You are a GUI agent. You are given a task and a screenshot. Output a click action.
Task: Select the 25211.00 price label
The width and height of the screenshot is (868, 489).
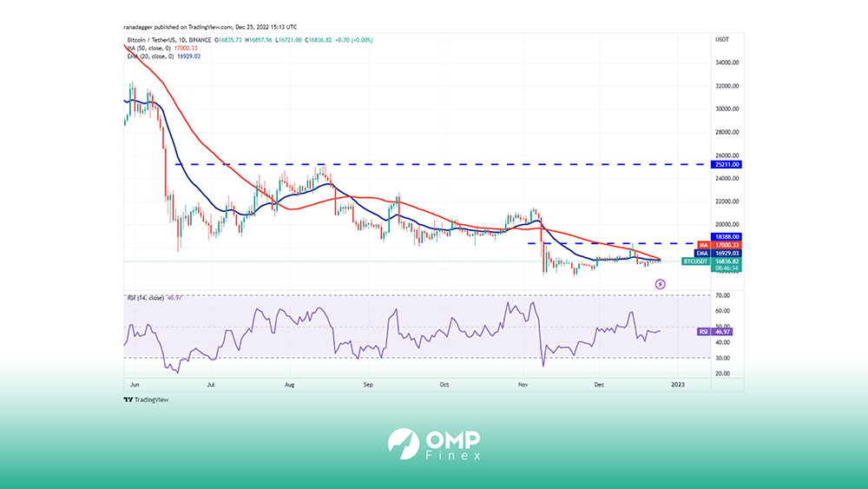726,164
